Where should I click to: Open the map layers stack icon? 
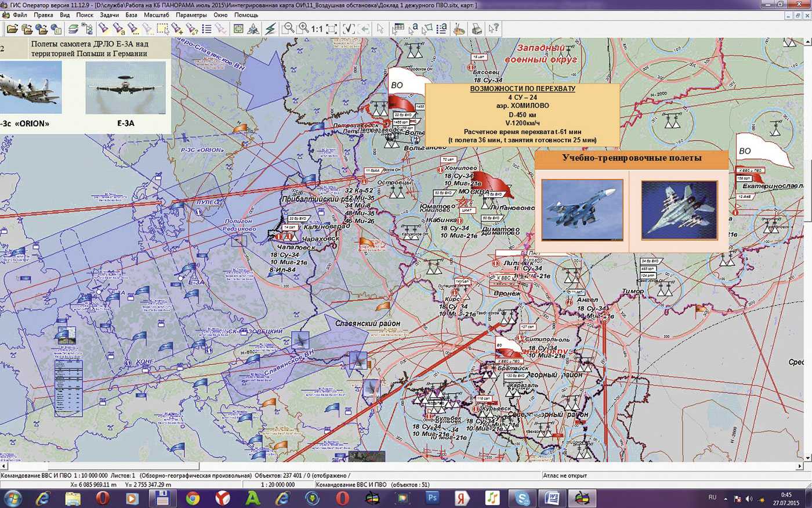point(73,28)
